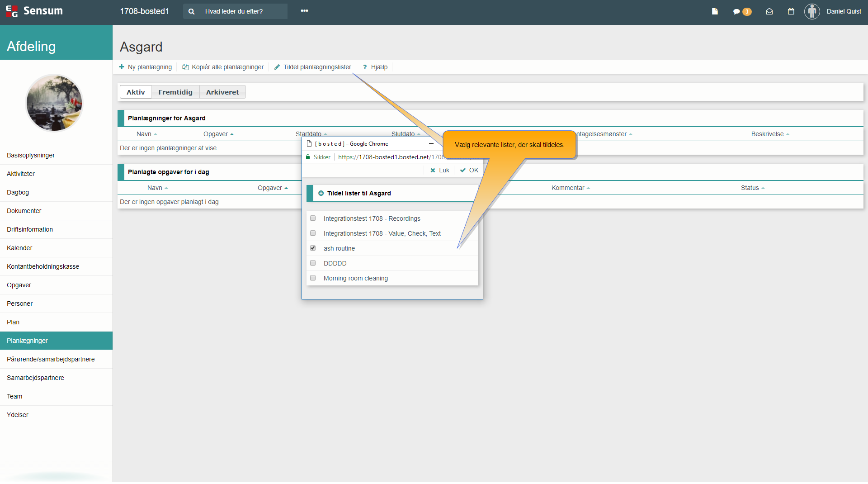
Task: Click the pencil icon for Tildel planlægningslister
Action: click(x=277, y=67)
